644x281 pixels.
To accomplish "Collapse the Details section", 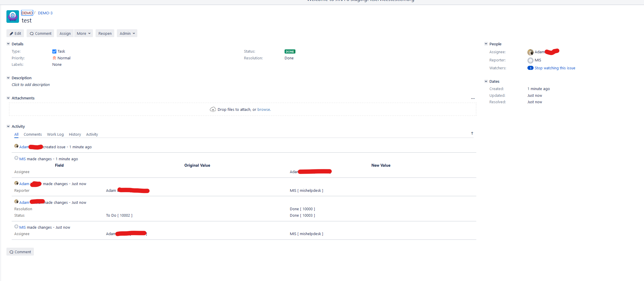I will 8,44.
